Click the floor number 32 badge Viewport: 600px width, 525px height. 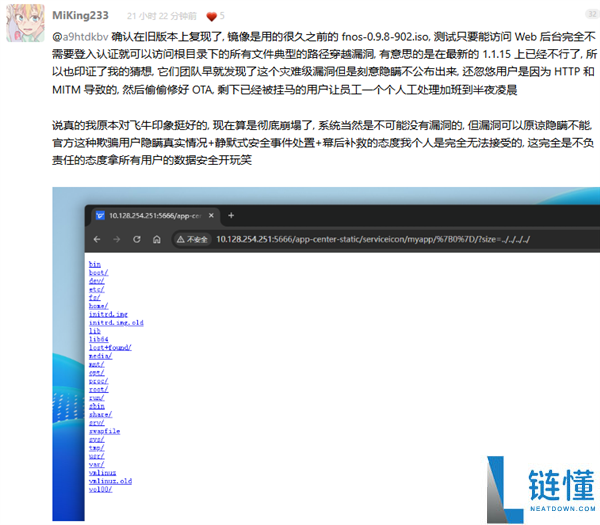click(592, 14)
